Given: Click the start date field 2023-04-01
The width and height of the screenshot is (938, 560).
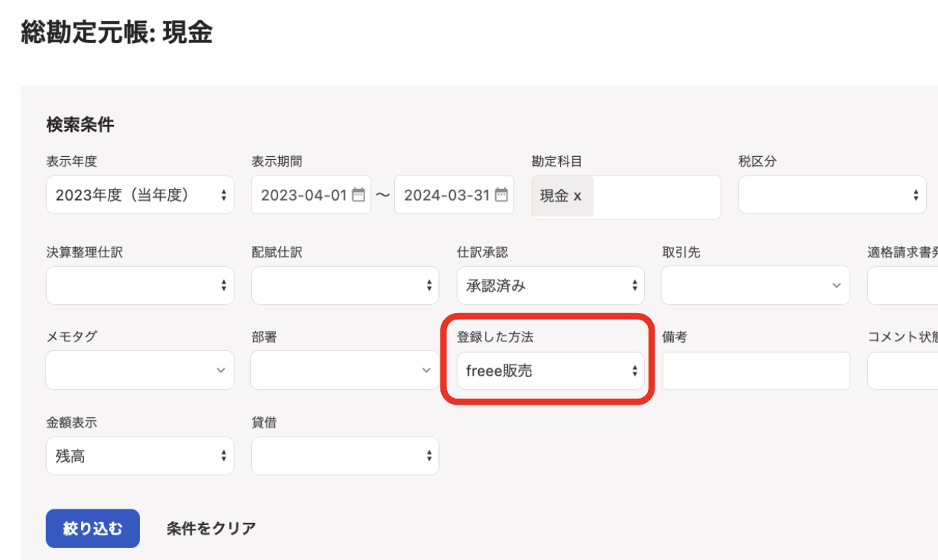Looking at the screenshot, I should point(311,195).
